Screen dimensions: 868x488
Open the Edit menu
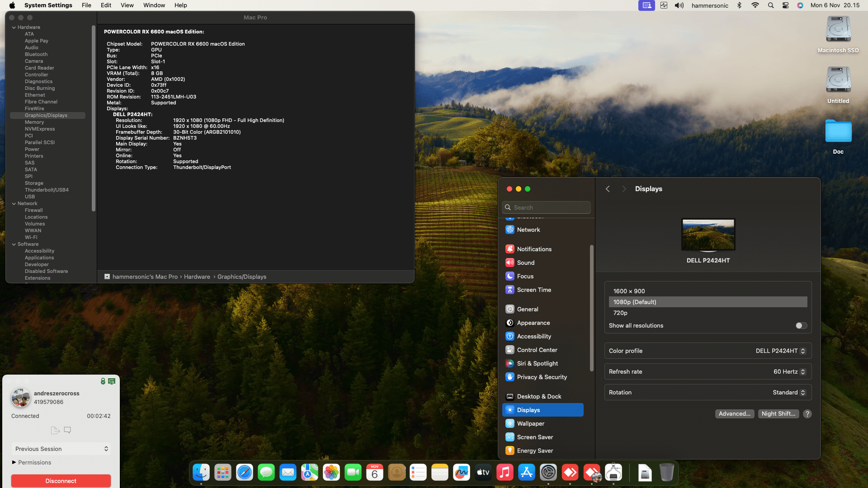tap(106, 5)
